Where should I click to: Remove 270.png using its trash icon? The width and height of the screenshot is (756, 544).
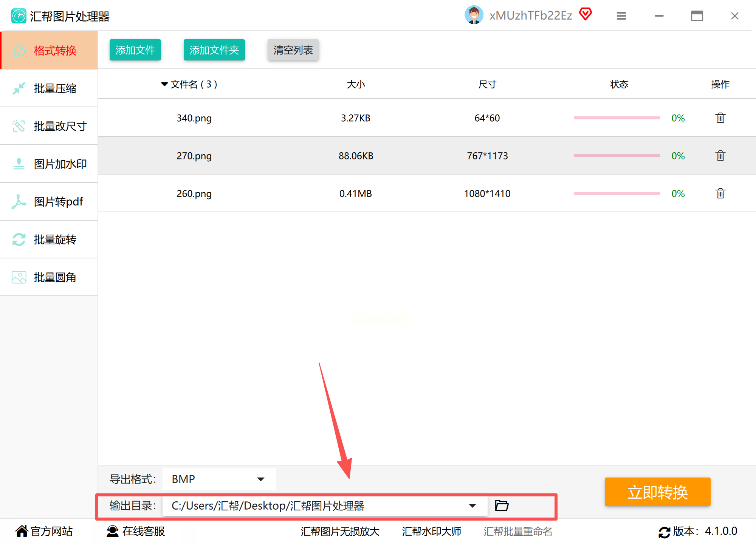tap(720, 156)
